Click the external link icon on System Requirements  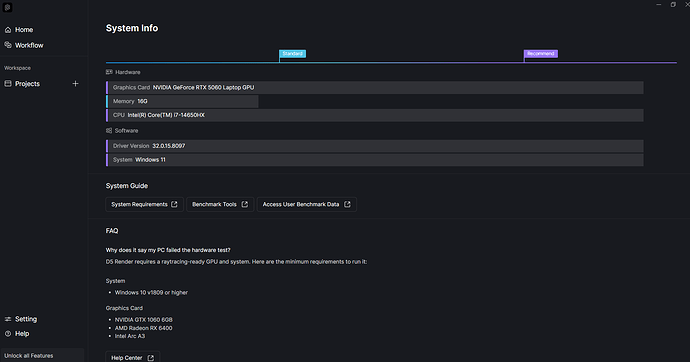pos(174,204)
